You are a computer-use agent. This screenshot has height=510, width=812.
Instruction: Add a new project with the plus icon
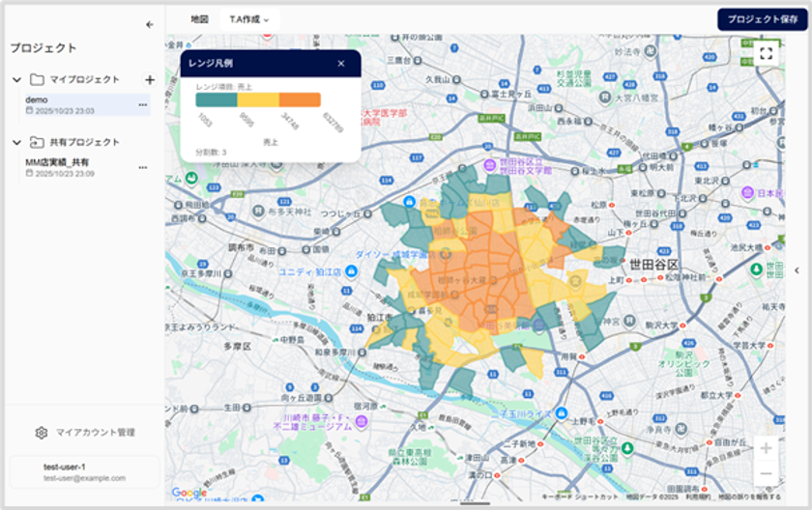click(x=150, y=79)
